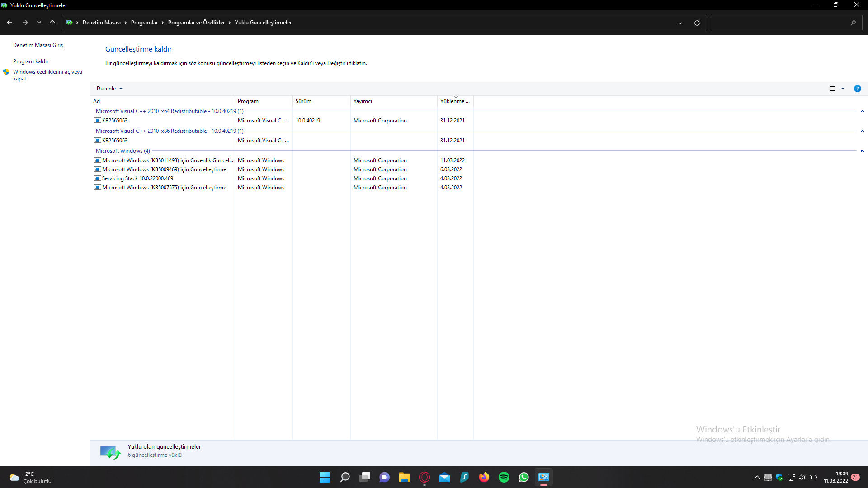The image size is (868, 488).
Task: Sort by the Yayımcı column header
Action: point(363,101)
